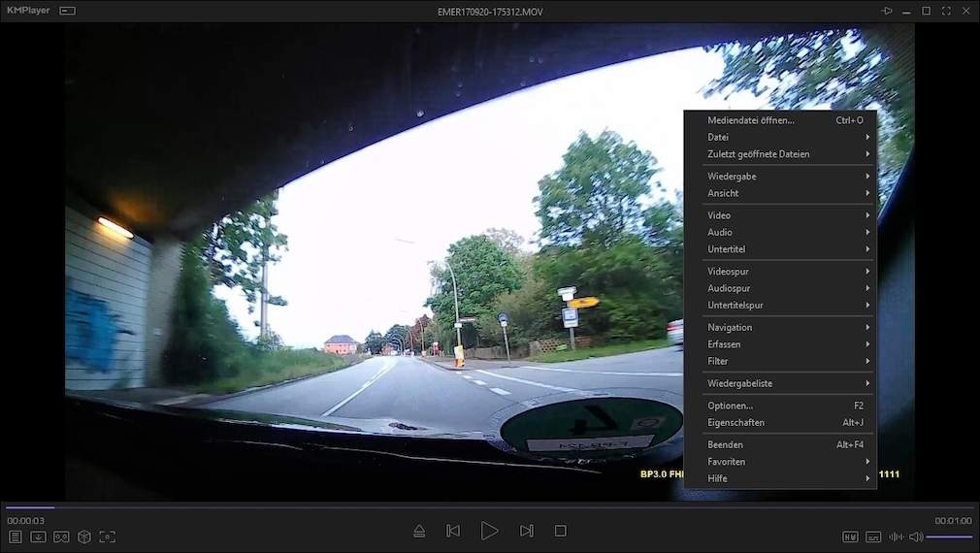Skip to the previous track
980x553 pixels.
pyautogui.click(x=453, y=531)
